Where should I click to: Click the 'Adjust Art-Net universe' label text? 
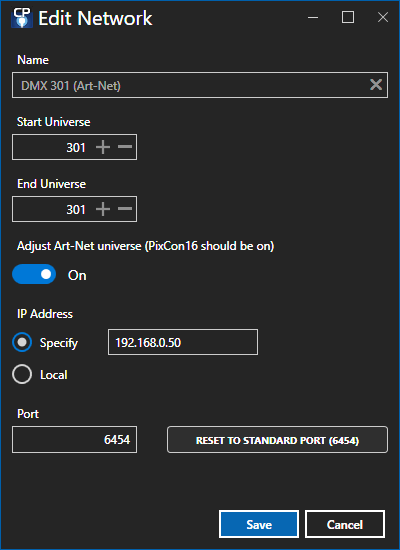(x=145, y=246)
